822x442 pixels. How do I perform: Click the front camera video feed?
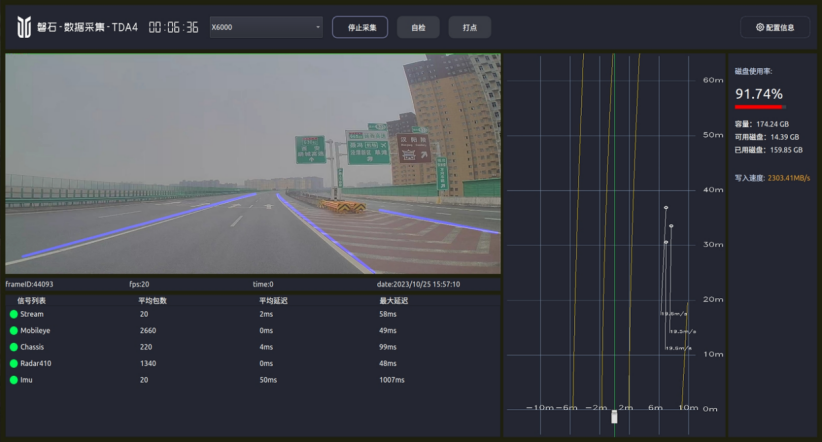252,163
